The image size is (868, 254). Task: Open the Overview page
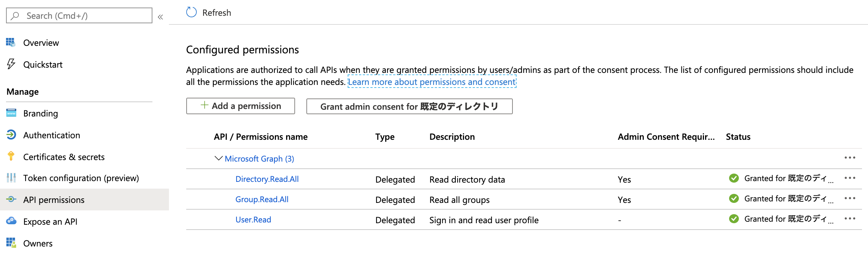pyautogui.click(x=41, y=43)
